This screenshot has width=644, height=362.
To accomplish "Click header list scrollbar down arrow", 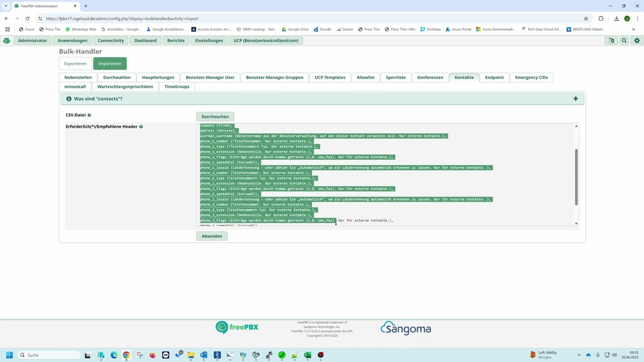I will [x=576, y=223].
